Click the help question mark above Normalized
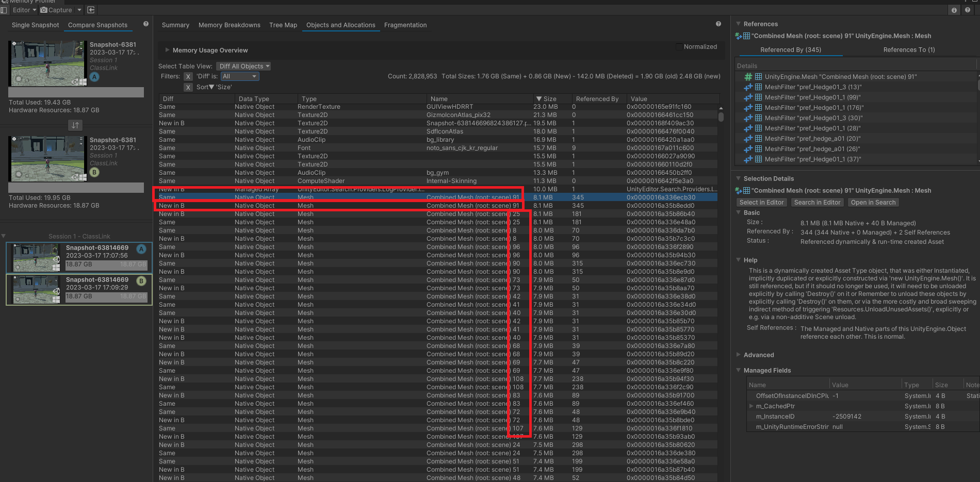 718,24
